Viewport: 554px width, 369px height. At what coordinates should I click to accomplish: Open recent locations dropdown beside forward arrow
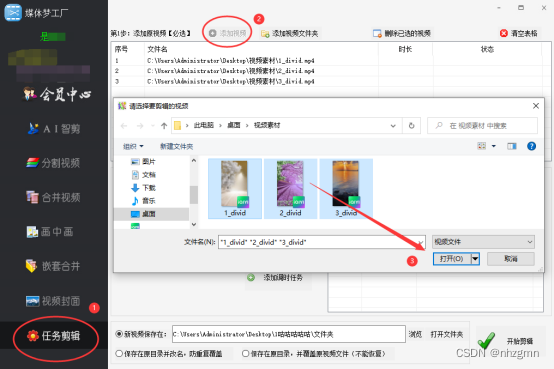153,125
